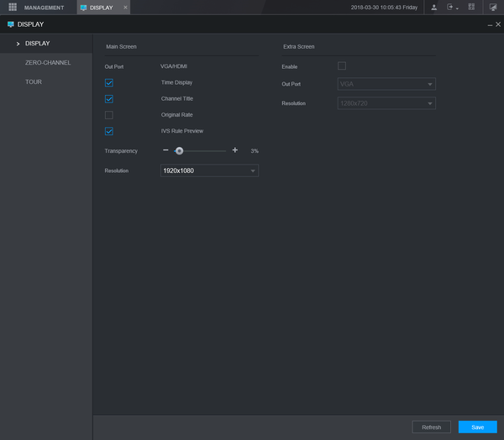Viewport: 504px width, 440px height.
Task: Switch to the MANAGEMENT tab
Action: click(44, 8)
